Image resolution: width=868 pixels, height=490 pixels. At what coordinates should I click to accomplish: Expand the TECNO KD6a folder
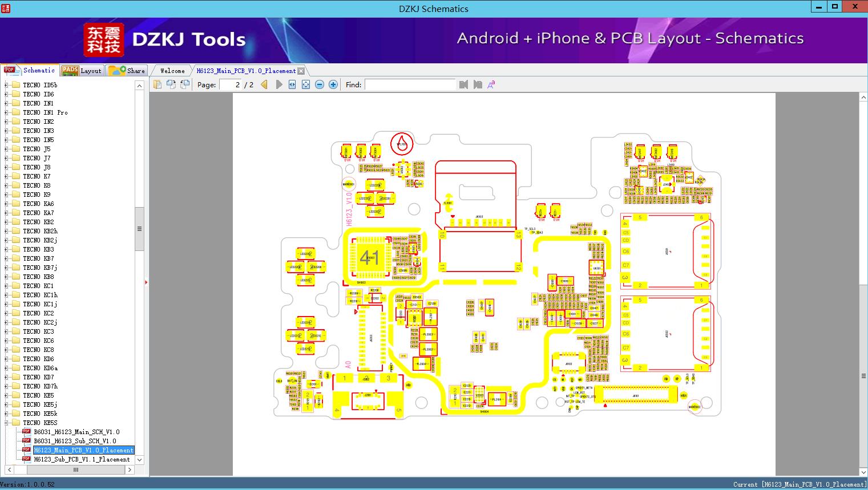click(x=6, y=368)
